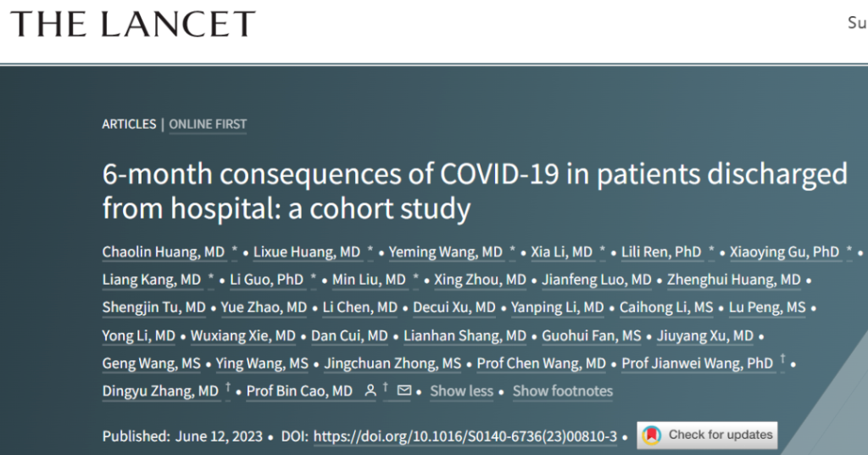The height and width of the screenshot is (455, 868).
Task: Collapse authors with Show less
Action: pyautogui.click(x=461, y=391)
